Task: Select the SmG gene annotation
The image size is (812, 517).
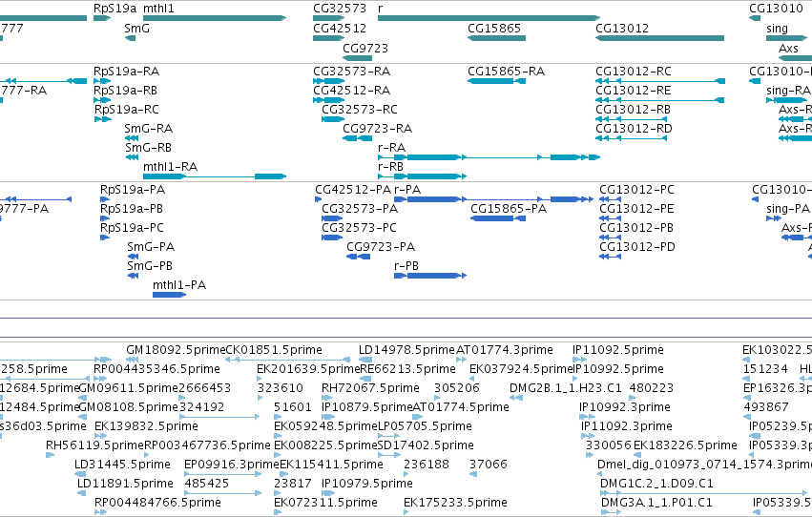Action: coord(131,38)
